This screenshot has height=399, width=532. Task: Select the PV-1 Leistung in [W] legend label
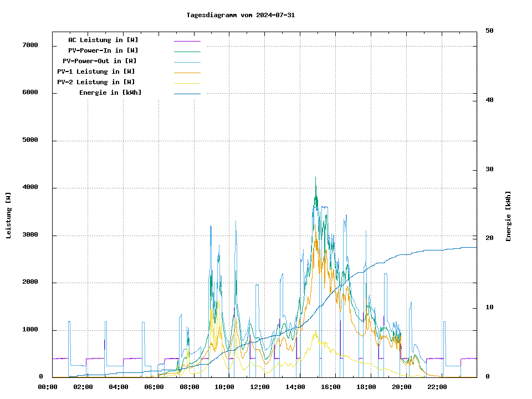click(x=96, y=71)
